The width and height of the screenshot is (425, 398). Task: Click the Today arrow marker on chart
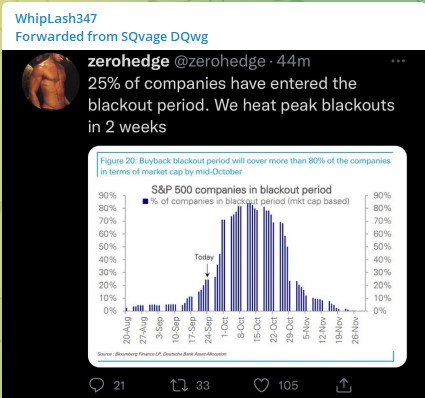pos(207,269)
